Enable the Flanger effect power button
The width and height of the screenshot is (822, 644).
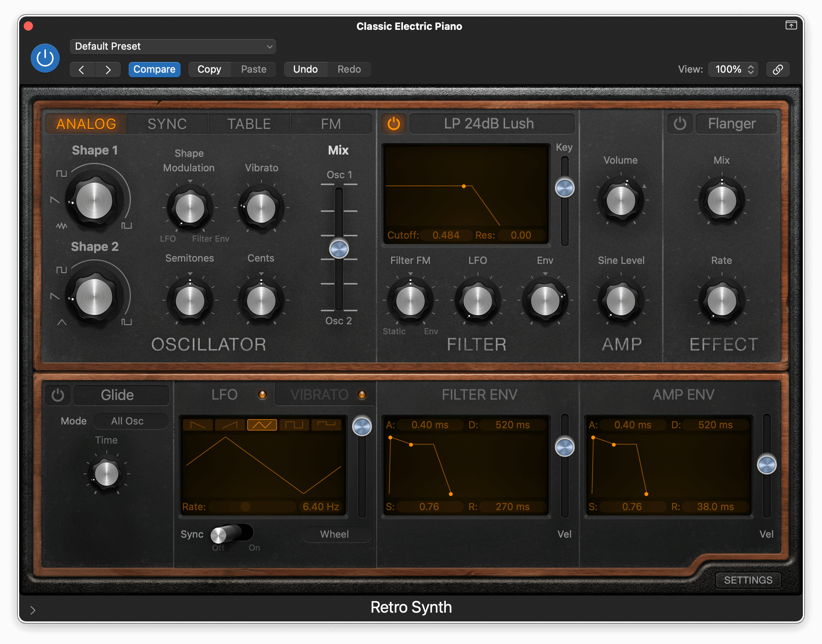point(680,124)
